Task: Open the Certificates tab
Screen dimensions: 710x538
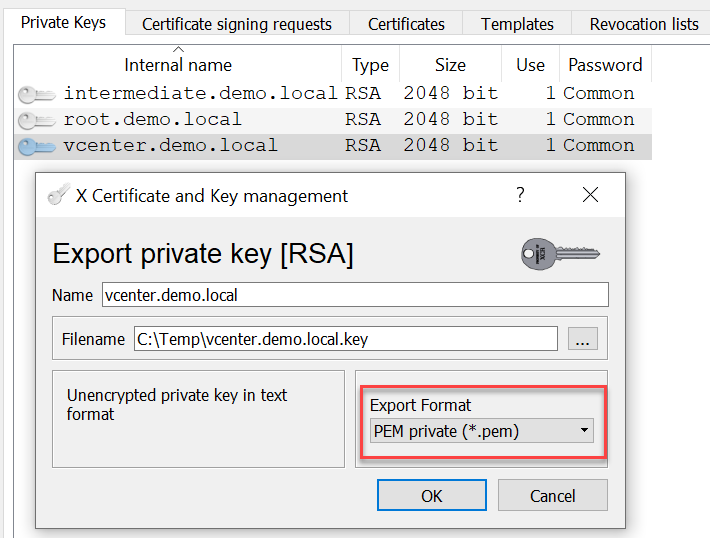Action: point(406,23)
